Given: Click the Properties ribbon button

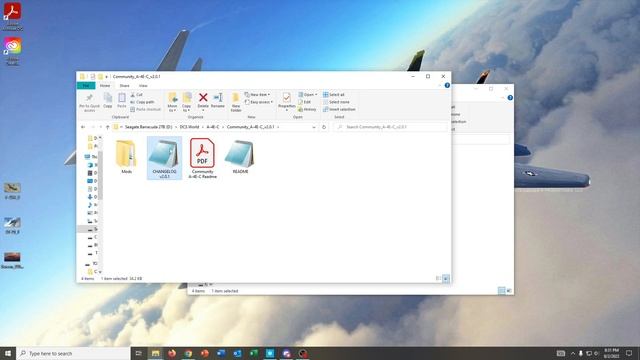Looking at the screenshot, I should [x=287, y=101].
